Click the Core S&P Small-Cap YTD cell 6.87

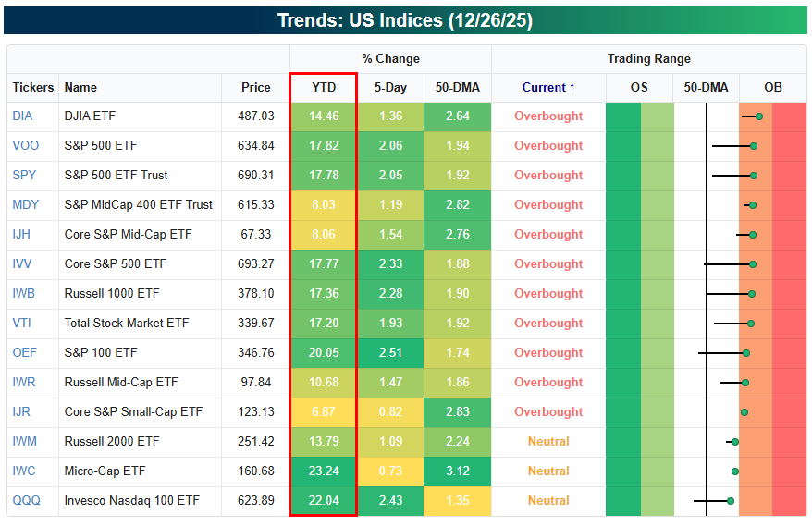coord(323,412)
